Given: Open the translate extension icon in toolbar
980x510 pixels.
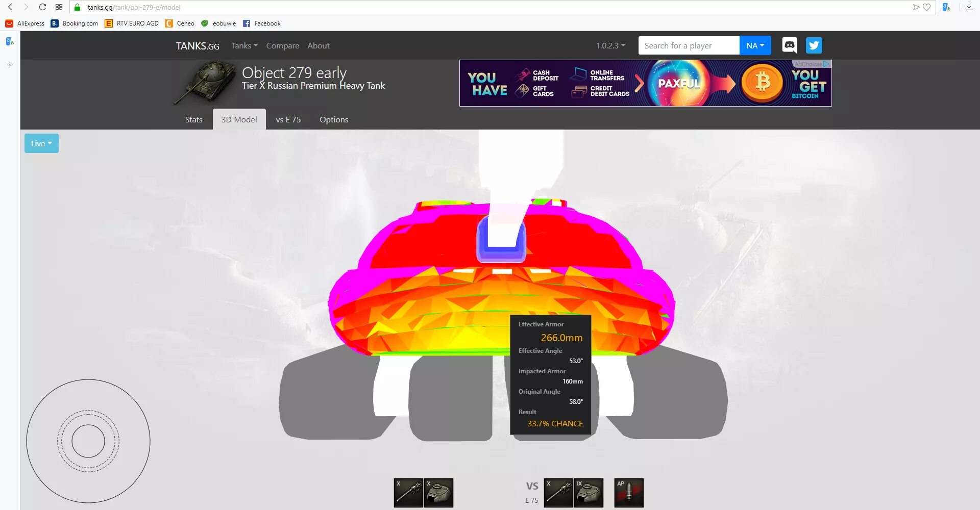Looking at the screenshot, I should [x=946, y=7].
